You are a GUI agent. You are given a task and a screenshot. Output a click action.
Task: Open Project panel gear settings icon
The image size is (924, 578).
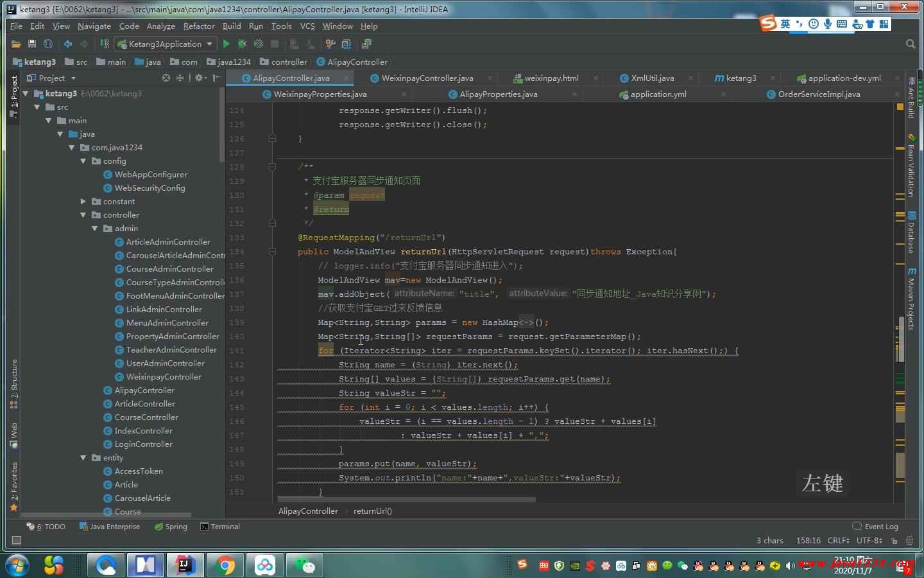(x=200, y=78)
